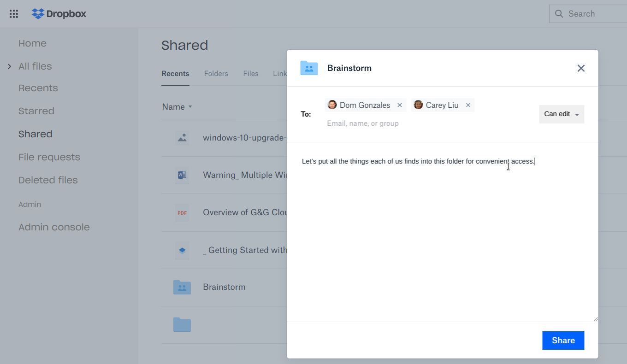627x364 pixels.
Task: Click the Word file icon next to Warning_ Multiple
Action: click(182, 175)
